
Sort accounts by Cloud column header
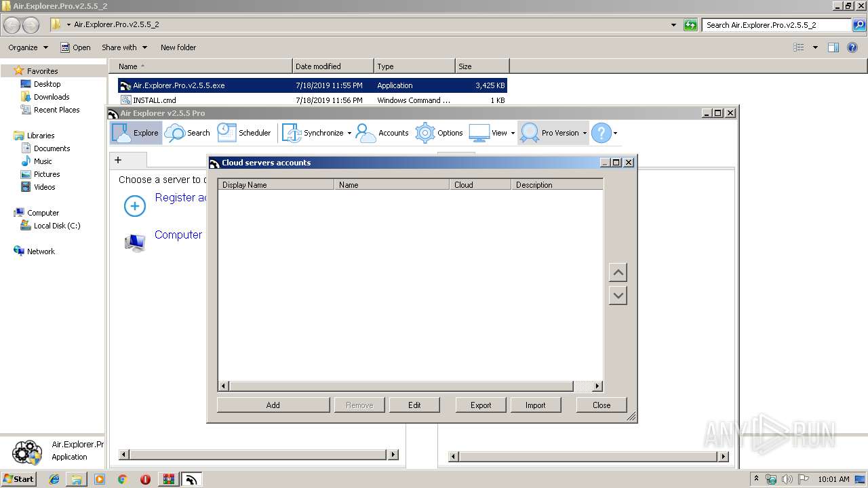click(x=480, y=184)
